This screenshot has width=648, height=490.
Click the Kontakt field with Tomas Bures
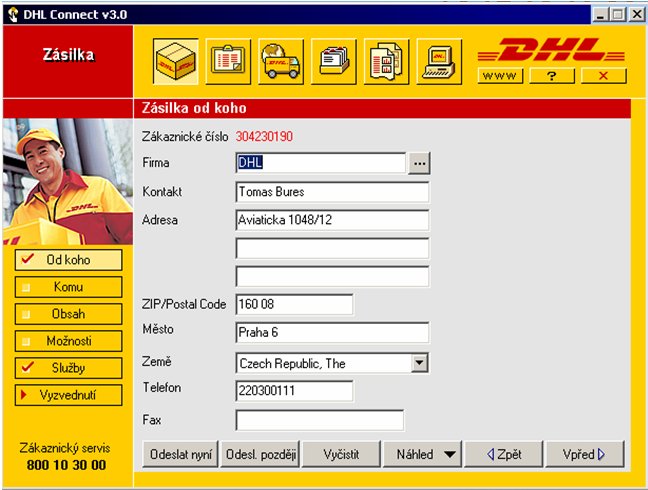(x=332, y=192)
